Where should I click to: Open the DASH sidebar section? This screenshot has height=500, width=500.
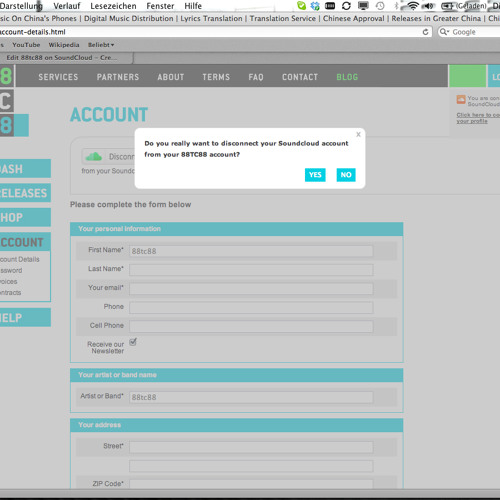coord(25,169)
